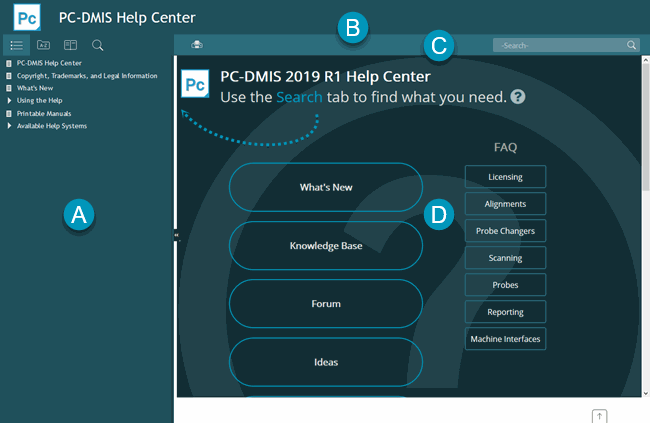The width and height of the screenshot is (650, 423).
Task: Click the What's New rounded button
Action: pyautogui.click(x=326, y=187)
